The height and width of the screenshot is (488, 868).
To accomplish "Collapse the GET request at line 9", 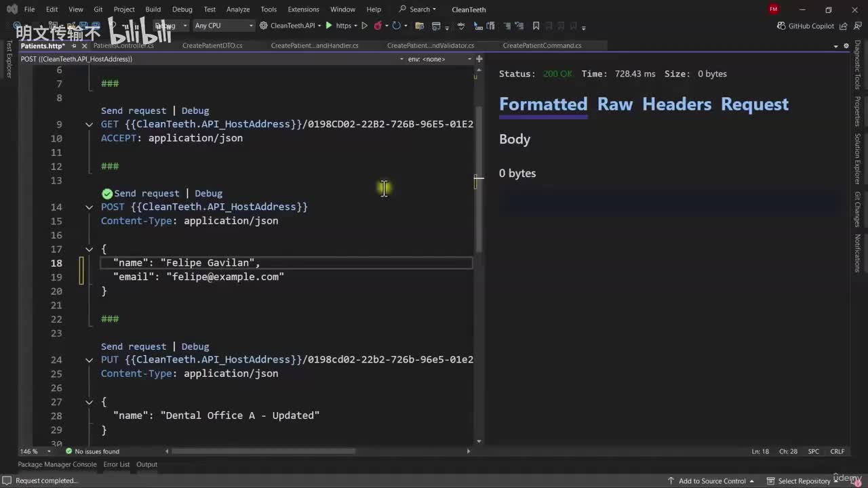I will (89, 125).
